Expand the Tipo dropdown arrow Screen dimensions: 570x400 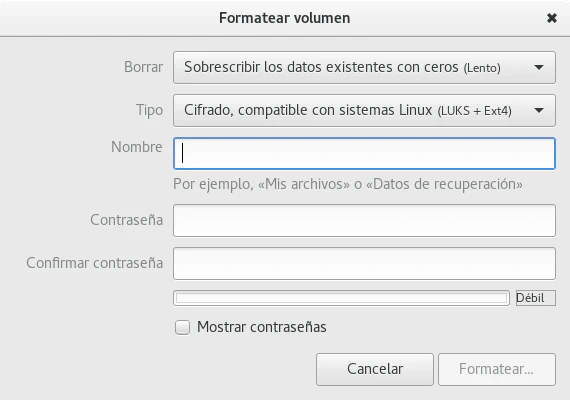(539, 110)
